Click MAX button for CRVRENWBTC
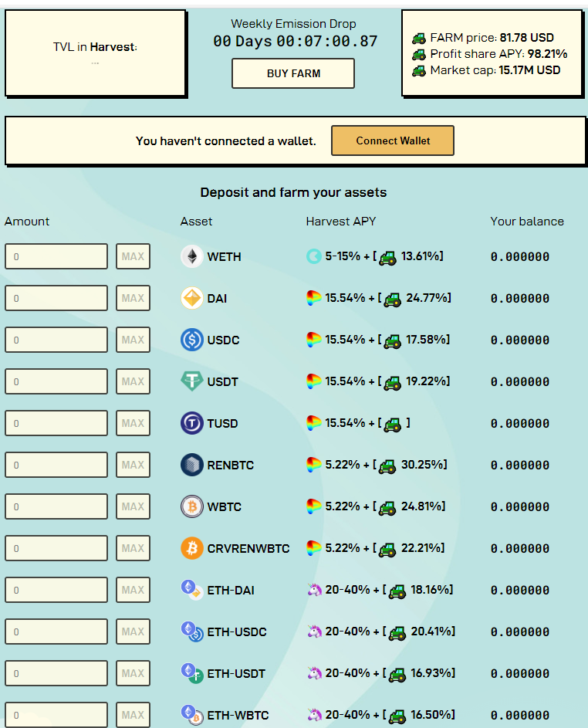Viewport: 588px width, 728px height. point(133,548)
